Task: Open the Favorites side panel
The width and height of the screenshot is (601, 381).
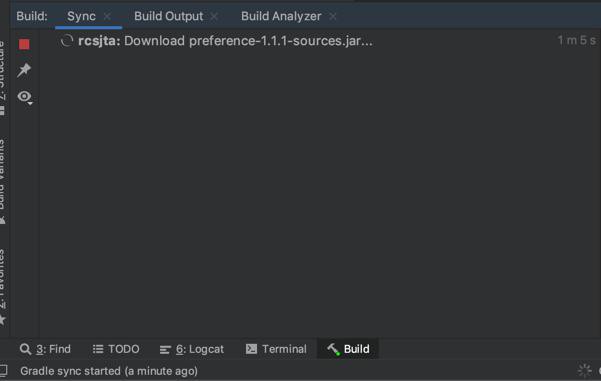Action: tap(3, 287)
